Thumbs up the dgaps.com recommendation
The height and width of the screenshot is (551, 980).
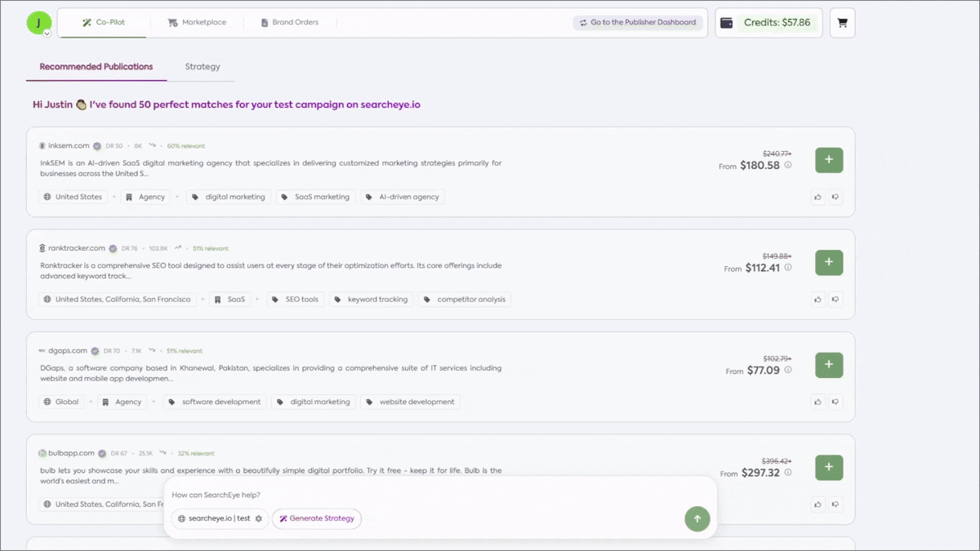pyautogui.click(x=817, y=402)
